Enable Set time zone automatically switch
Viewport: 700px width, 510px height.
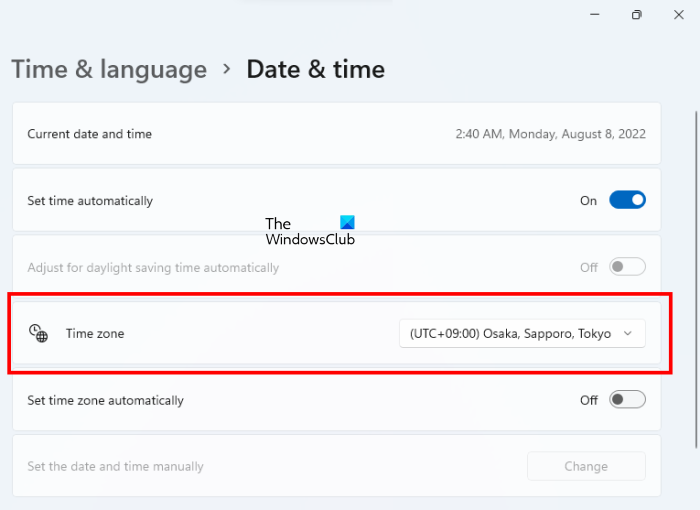[627, 400]
